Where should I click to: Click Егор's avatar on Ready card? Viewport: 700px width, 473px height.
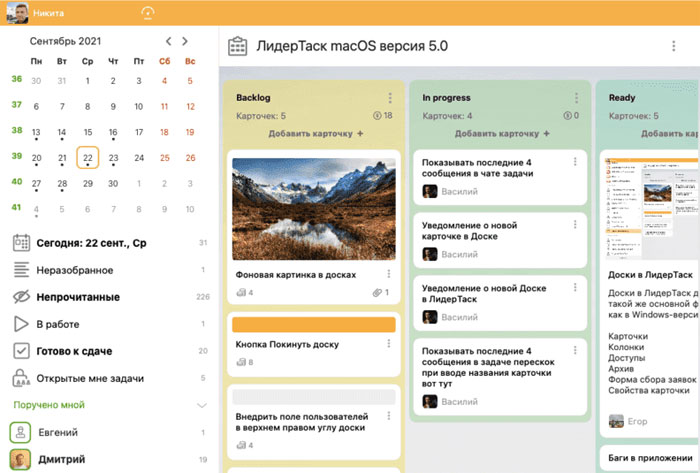[x=617, y=421]
